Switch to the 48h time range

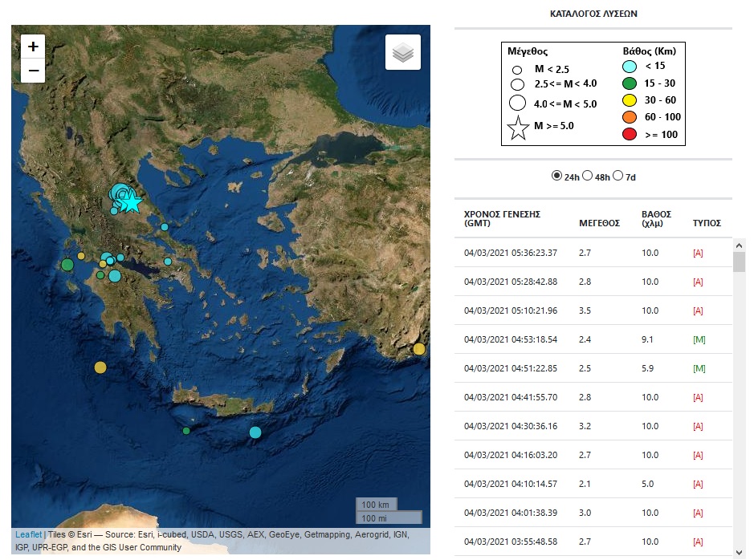(587, 176)
